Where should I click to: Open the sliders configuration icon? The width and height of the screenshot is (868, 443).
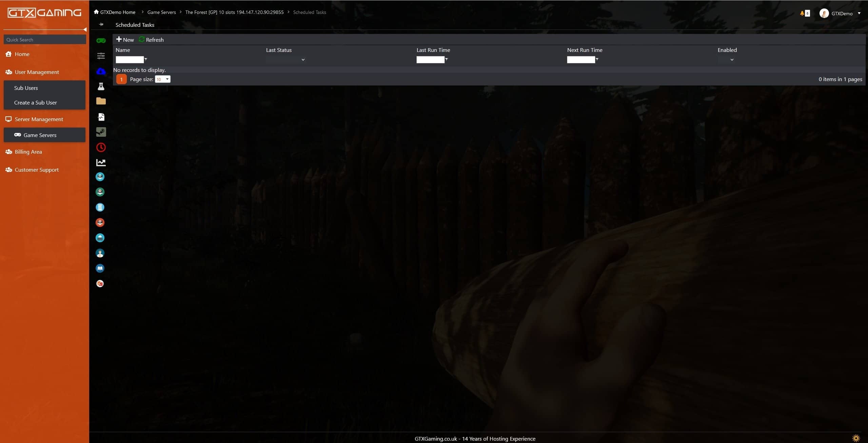pos(101,56)
